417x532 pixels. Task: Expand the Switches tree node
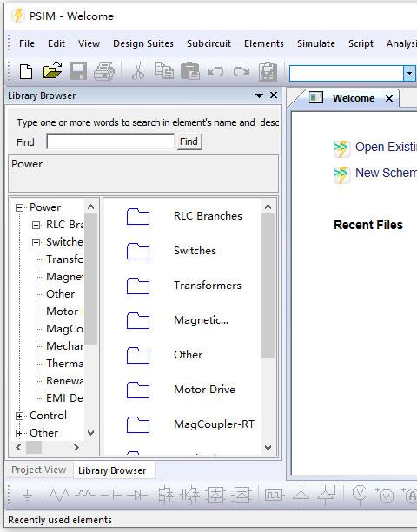coord(36,242)
